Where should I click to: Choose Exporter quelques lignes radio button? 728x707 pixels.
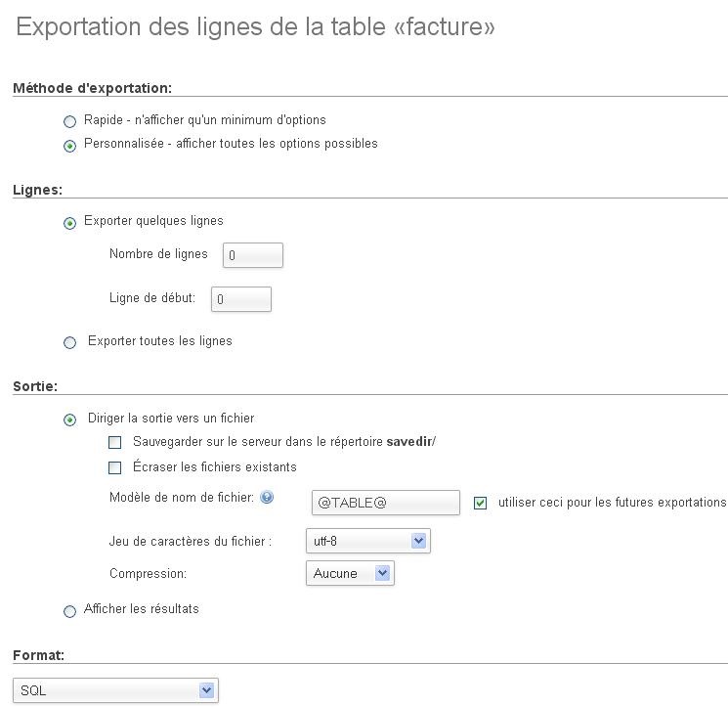pyautogui.click(x=69, y=223)
